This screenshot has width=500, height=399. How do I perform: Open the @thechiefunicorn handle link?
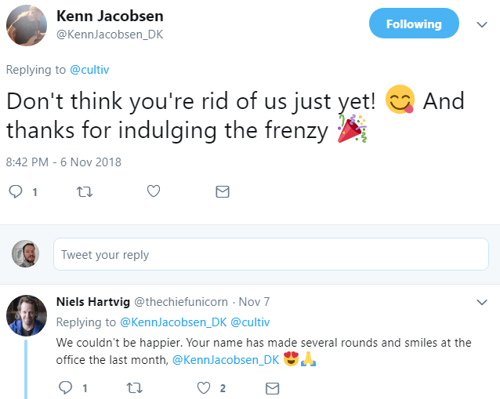[181, 302]
